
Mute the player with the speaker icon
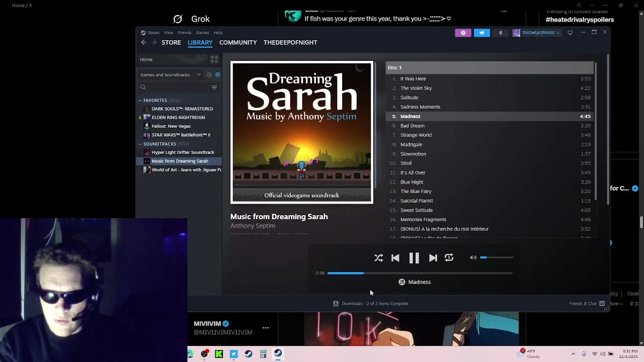coord(473,257)
